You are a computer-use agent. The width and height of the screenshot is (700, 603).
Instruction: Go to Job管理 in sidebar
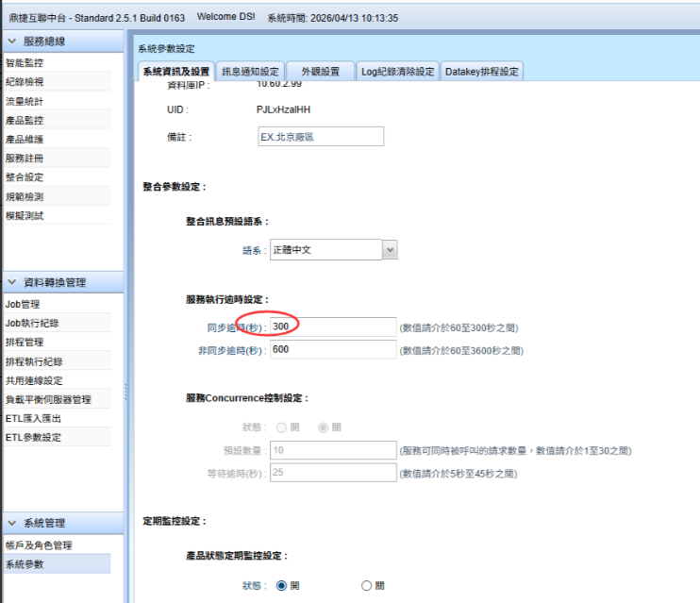point(23,304)
